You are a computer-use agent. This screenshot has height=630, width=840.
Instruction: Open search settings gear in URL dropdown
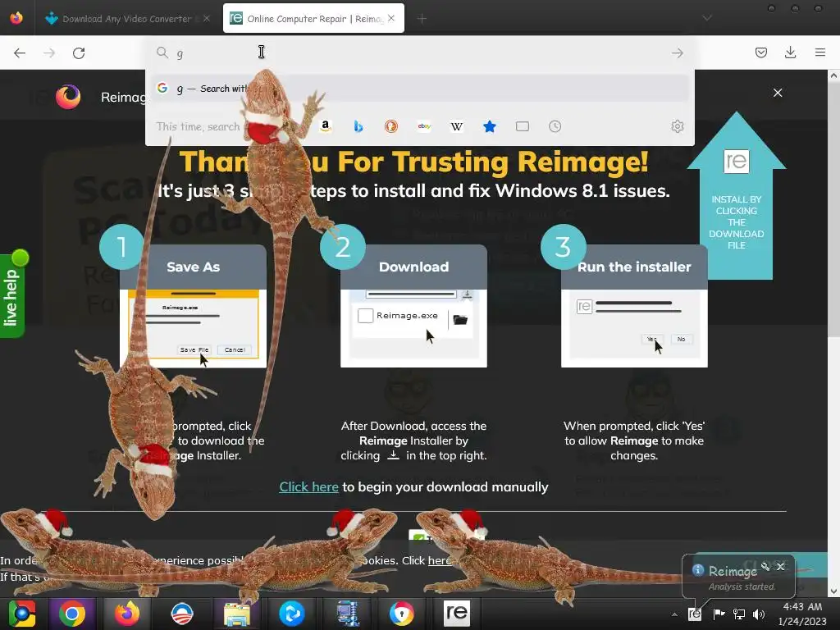coord(677,126)
